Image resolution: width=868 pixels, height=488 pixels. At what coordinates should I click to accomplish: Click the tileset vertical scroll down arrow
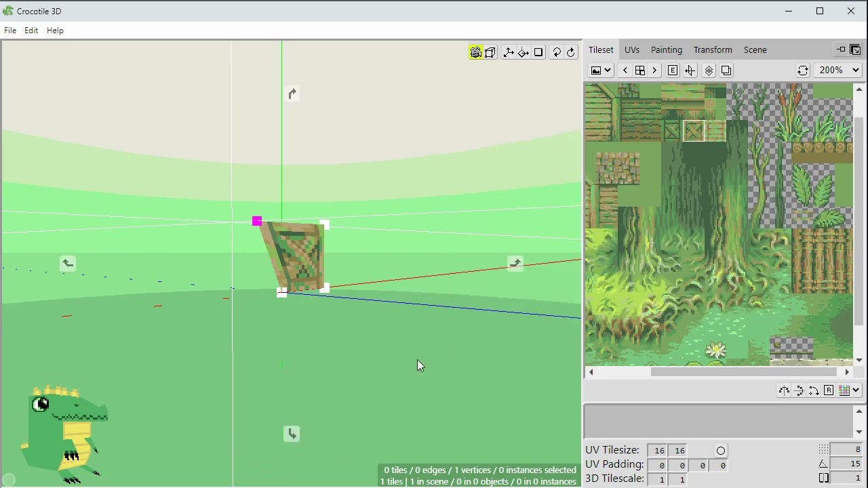pos(859,361)
